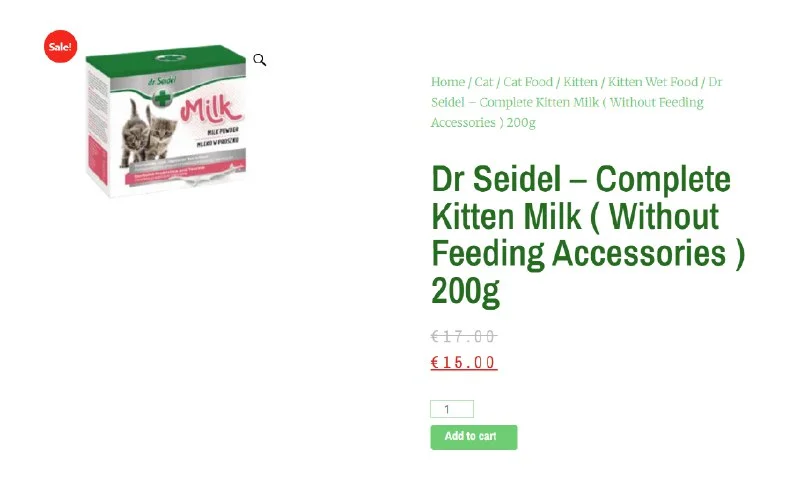Click the MILK POWDER text on the box
The width and height of the screenshot is (800, 478).
coord(222,131)
